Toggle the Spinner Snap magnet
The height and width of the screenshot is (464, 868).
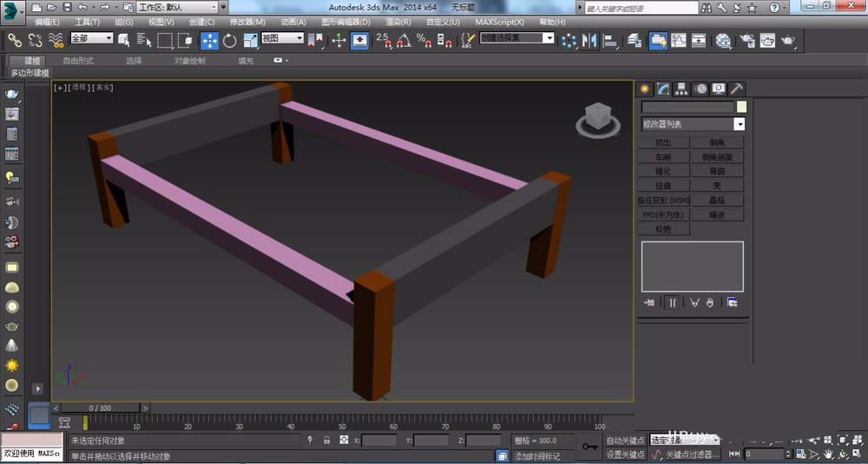point(444,41)
